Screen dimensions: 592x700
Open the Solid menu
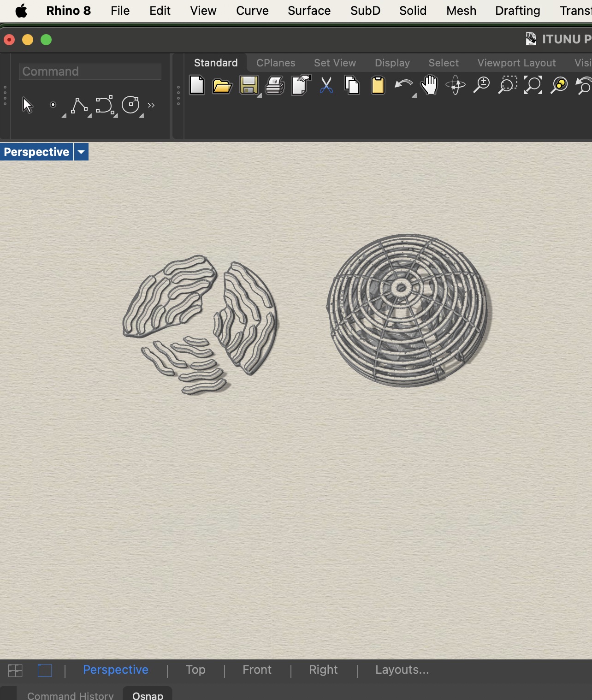tap(412, 11)
